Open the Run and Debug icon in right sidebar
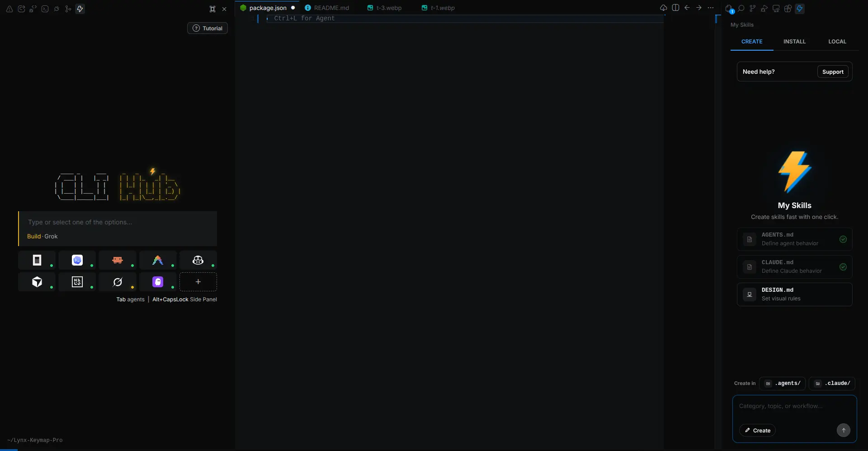This screenshot has height=451, width=868. point(764,9)
